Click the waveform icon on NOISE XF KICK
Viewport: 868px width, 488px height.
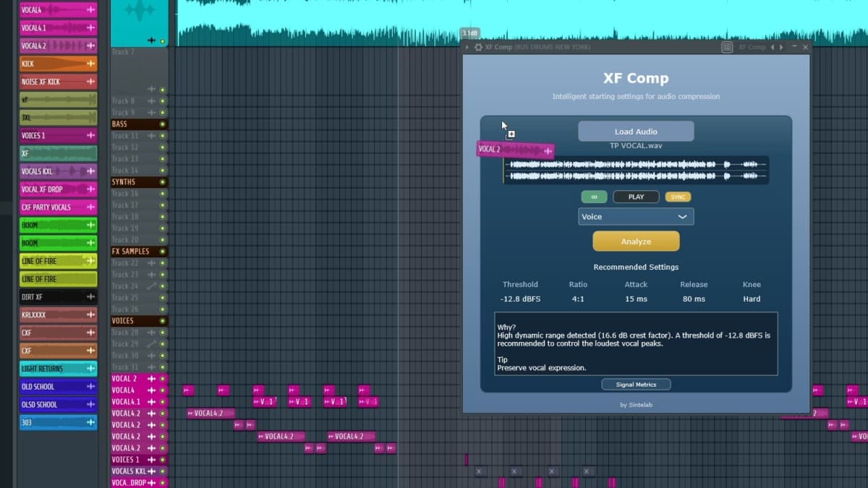[90, 82]
